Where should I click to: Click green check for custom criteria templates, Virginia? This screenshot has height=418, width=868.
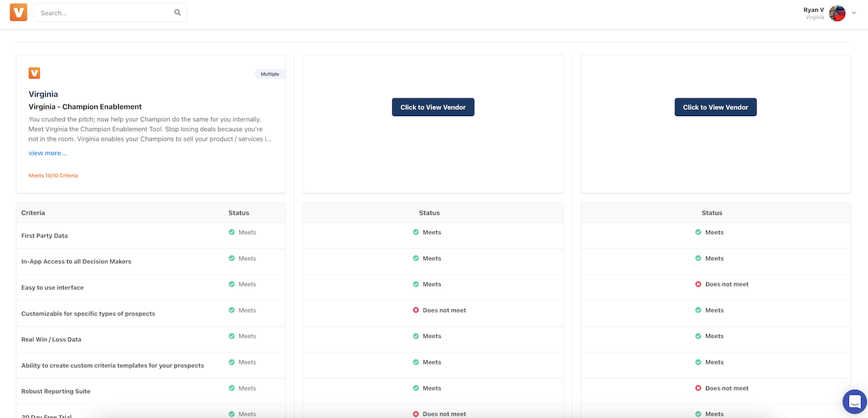232,362
